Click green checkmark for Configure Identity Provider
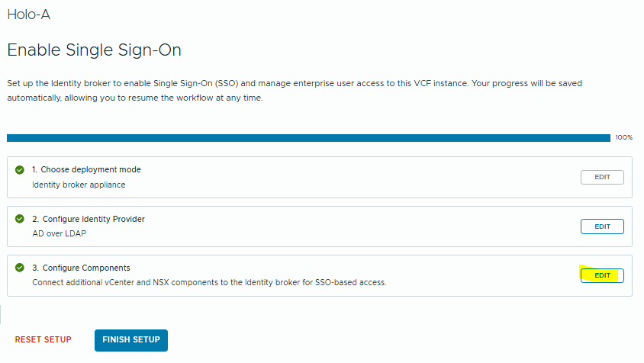 coord(20,219)
